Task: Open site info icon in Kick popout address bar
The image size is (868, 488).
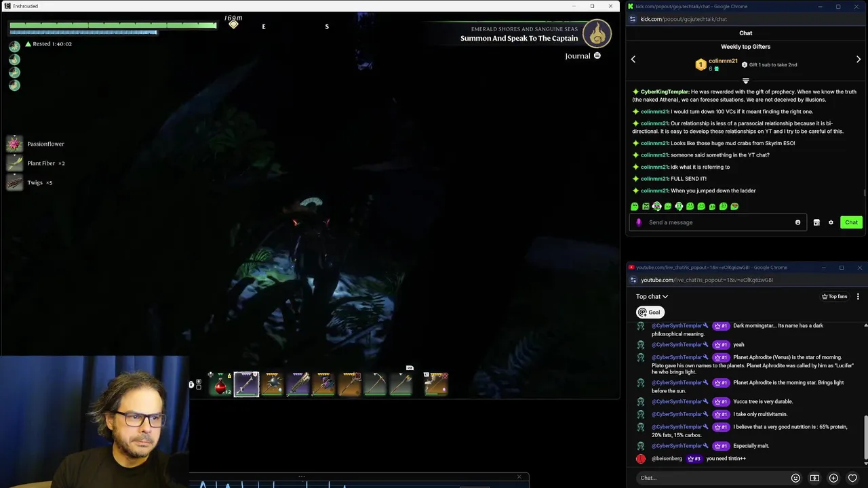Action: (633, 19)
